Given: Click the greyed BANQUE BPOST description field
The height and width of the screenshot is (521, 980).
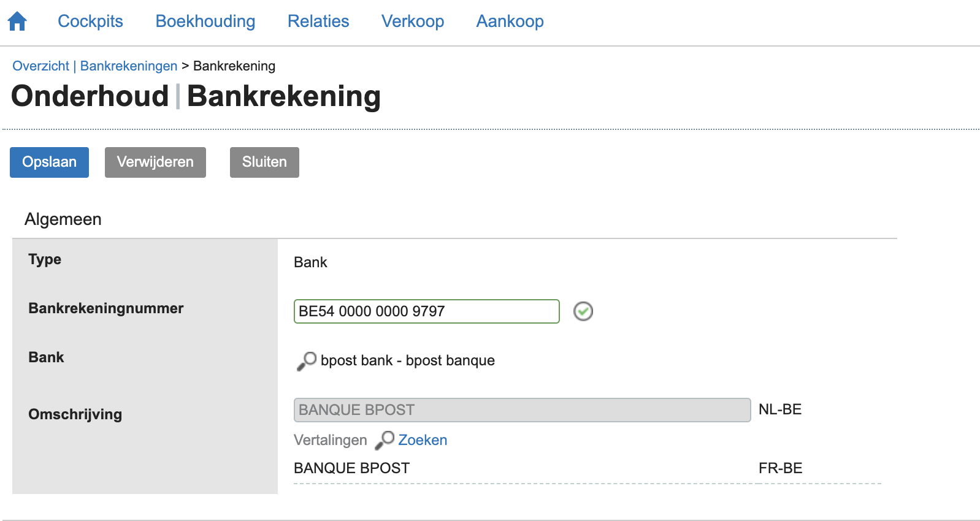Looking at the screenshot, I should (522, 409).
